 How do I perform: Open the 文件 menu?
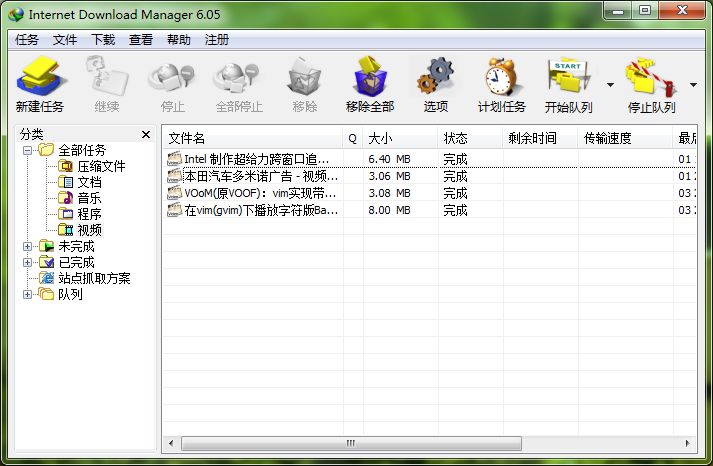pos(65,40)
